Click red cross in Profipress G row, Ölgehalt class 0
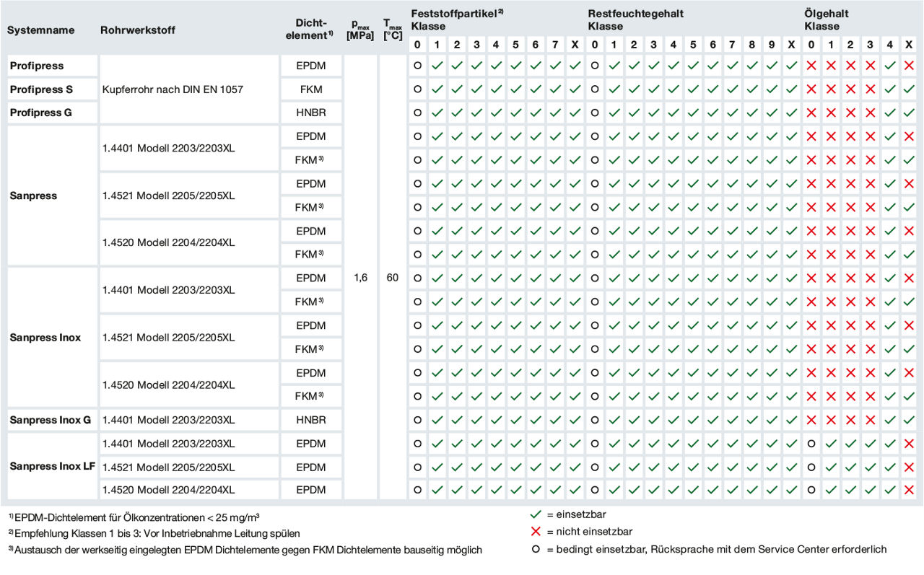 pyautogui.click(x=811, y=113)
